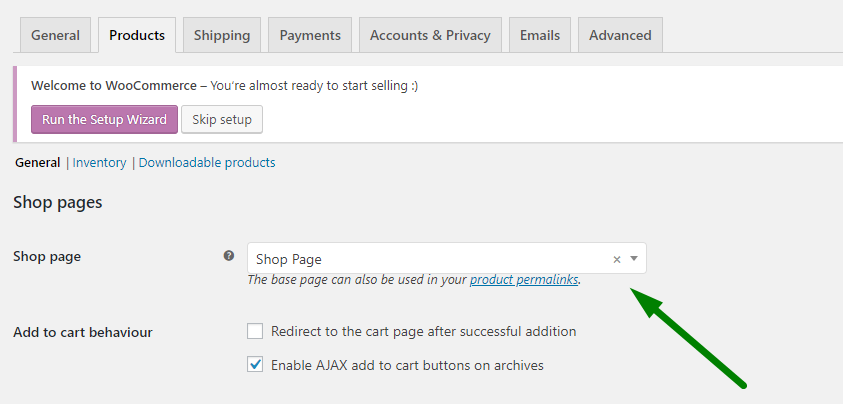
Task: Click the Enable AJAX add to cart label
Action: click(x=407, y=365)
